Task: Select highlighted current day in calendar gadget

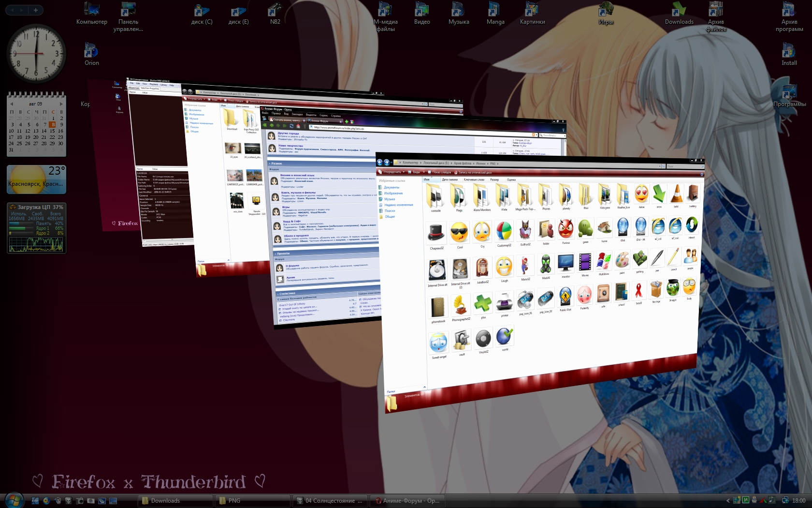Action: [x=53, y=124]
